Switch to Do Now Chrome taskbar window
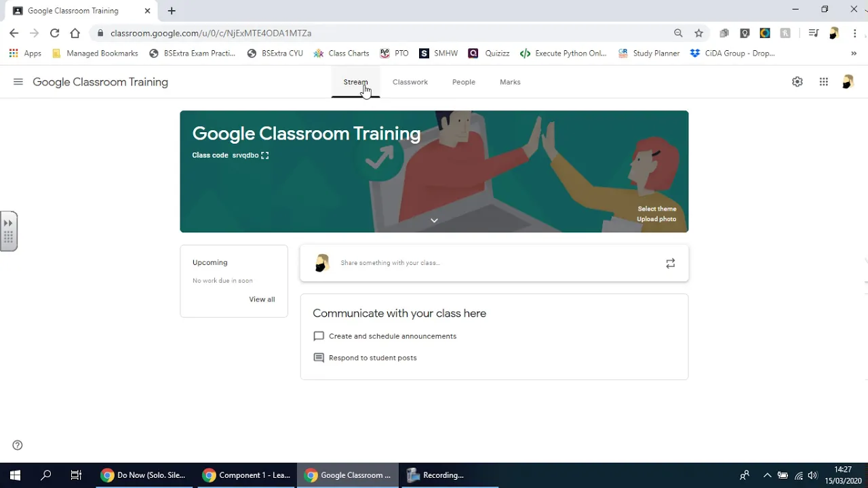This screenshot has height=488, width=868. click(143, 475)
